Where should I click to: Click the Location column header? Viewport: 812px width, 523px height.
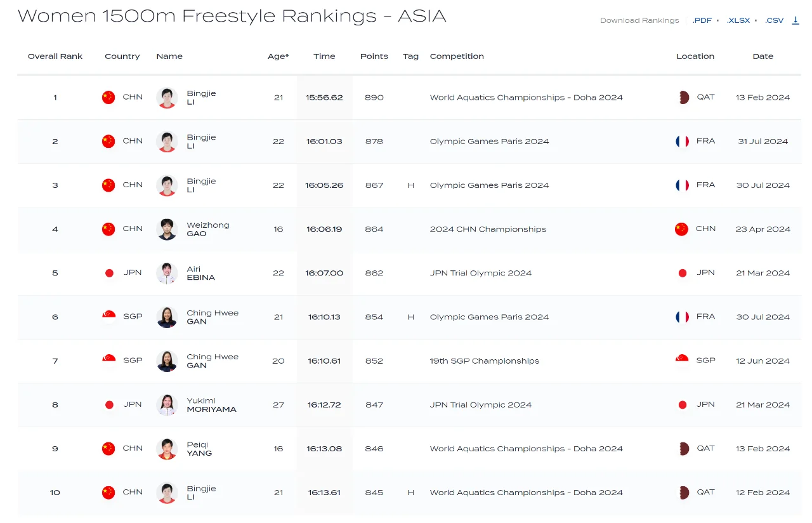pos(695,56)
